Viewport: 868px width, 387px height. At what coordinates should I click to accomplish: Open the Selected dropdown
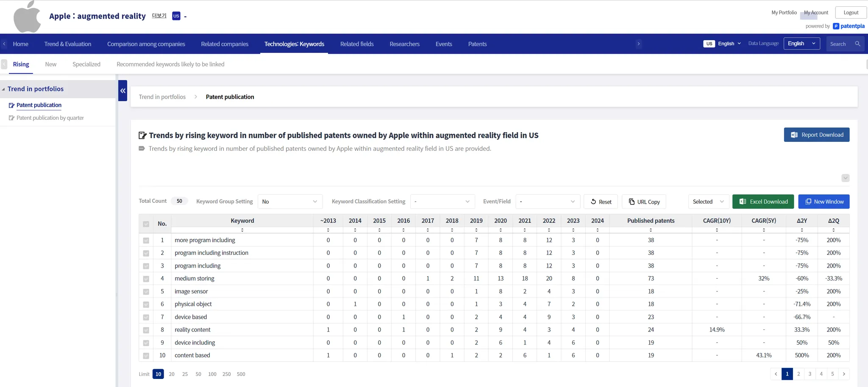pyautogui.click(x=709, y=202)
